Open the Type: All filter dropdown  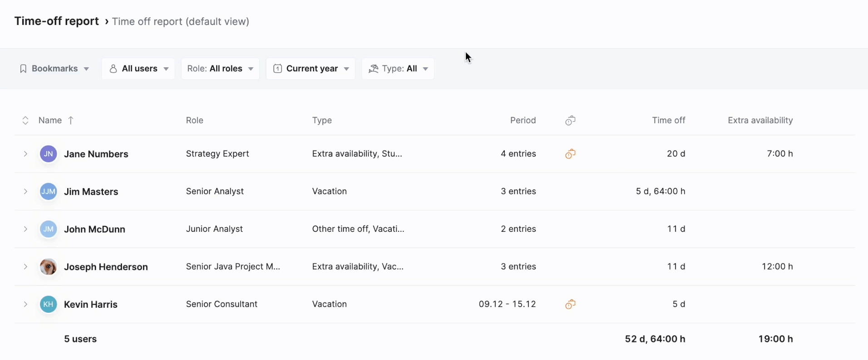click(398, 69)
